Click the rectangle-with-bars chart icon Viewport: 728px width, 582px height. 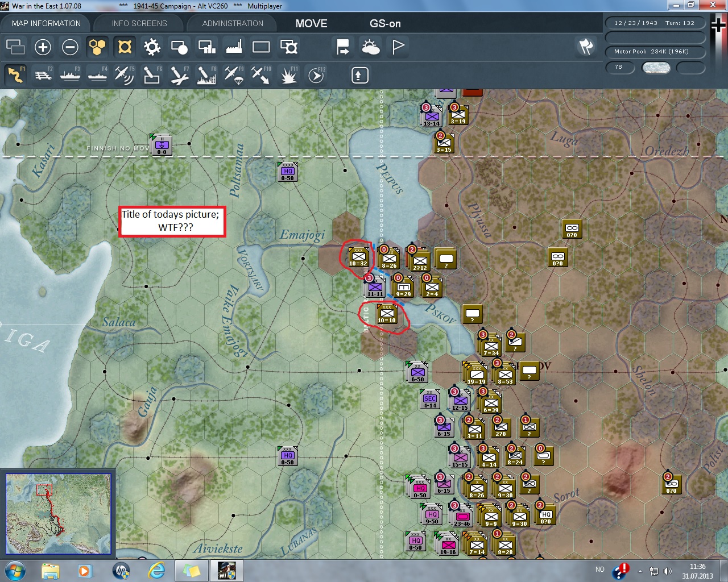pos(206,47)
